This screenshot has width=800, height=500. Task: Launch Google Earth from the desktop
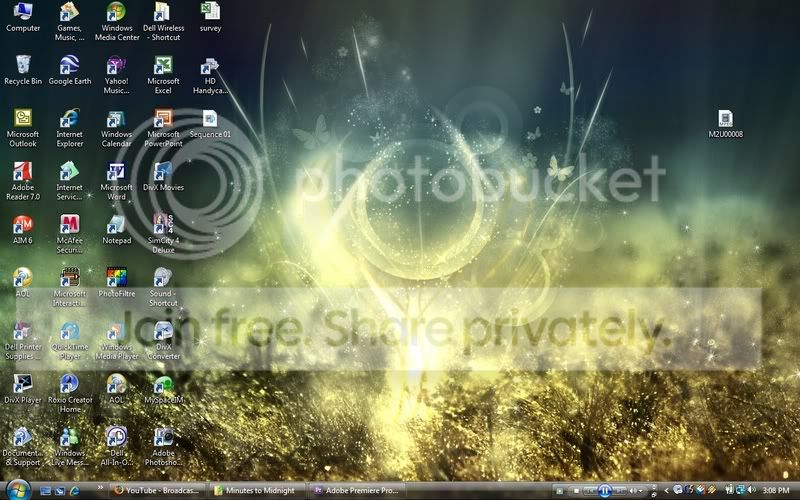point(69,70)
